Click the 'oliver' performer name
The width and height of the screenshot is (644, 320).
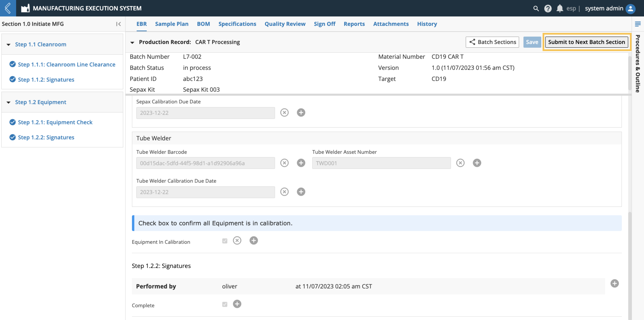point(229,286)
